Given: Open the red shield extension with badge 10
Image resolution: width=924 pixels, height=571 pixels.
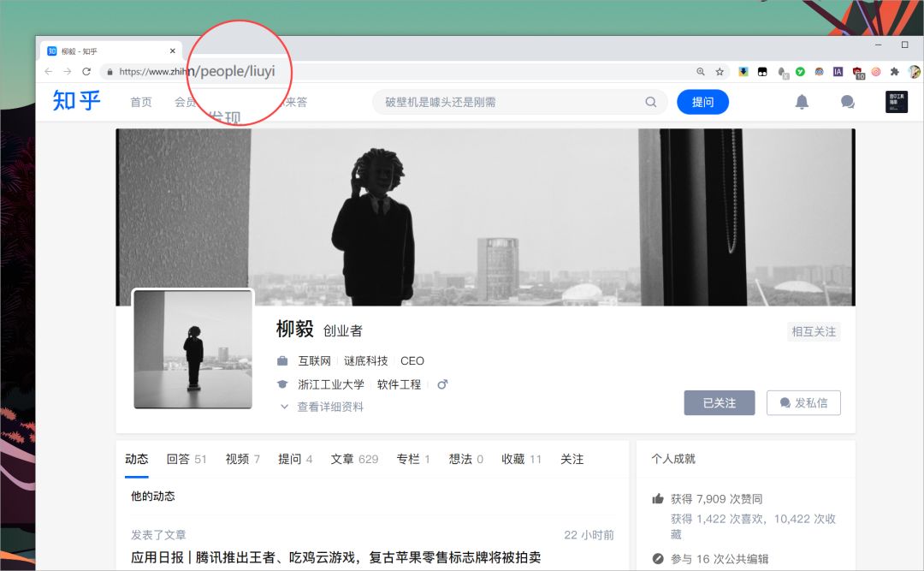Looking at the screenshot, I should [858, 73].
